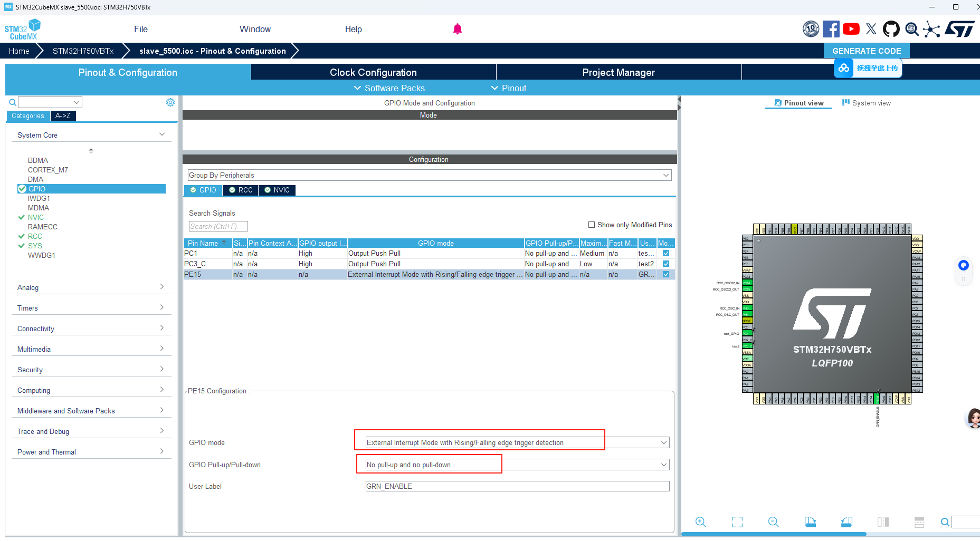The width and height of the screenshot is (980, 541).
Task: Select SYS in System Core list
Action: click(x=35, y=246)
